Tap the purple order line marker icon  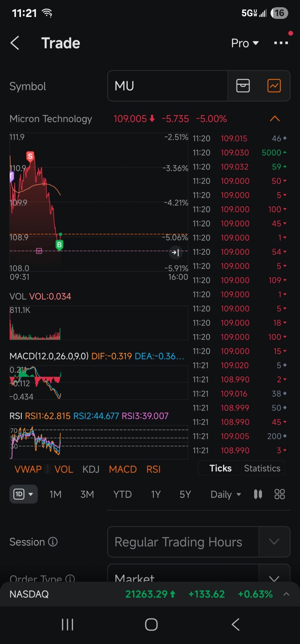(39, 251)
